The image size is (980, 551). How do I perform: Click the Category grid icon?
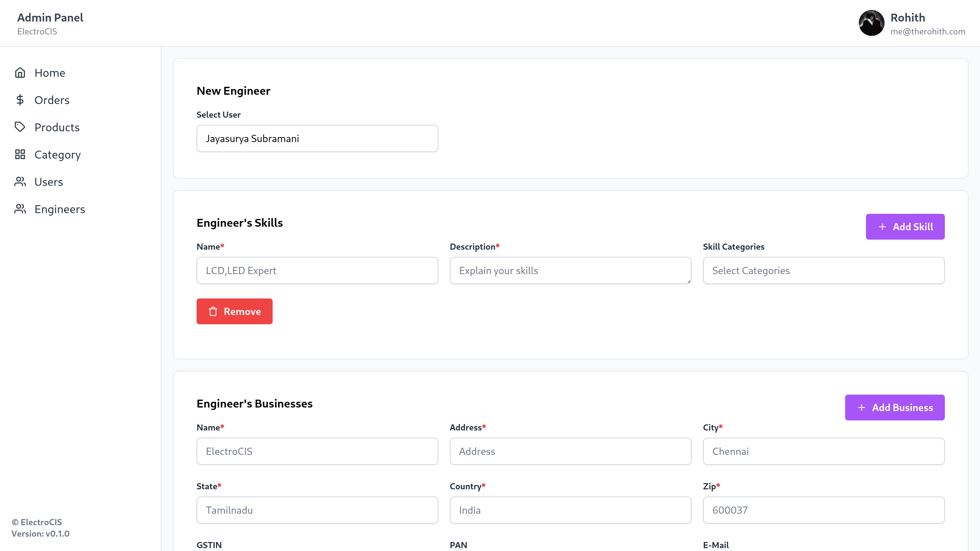pyautogui.click(x=20, y=155)
